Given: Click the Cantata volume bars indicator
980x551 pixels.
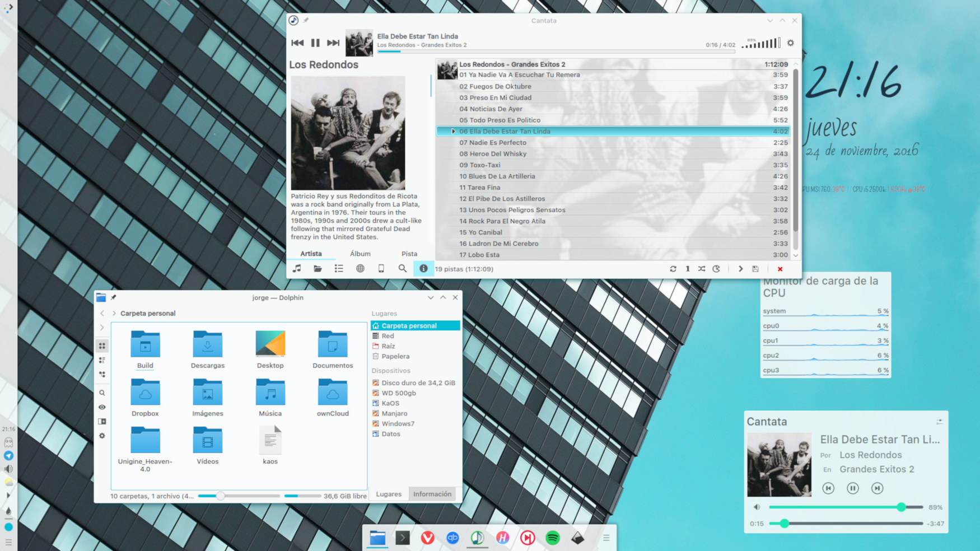Looking at the screenshot, I should click(x=761, y=43).
